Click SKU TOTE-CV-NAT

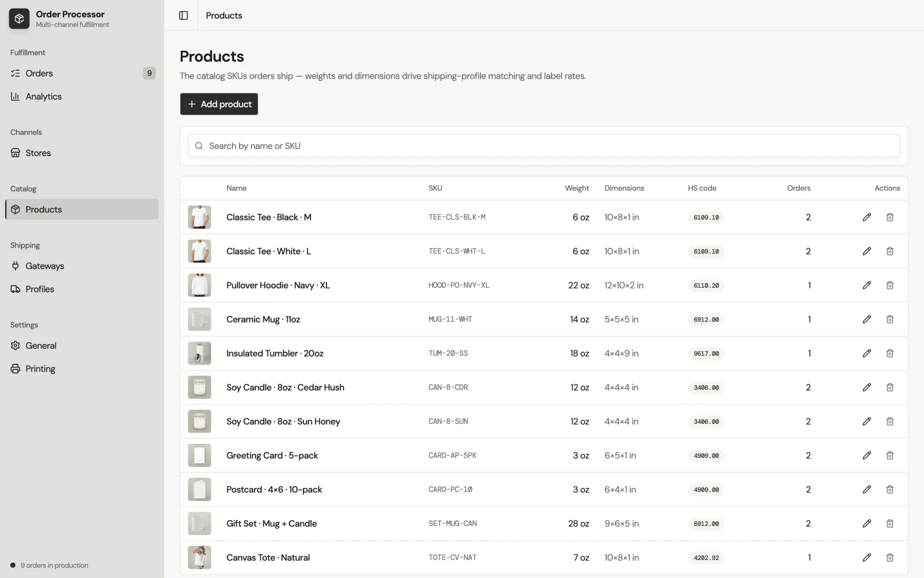[452, 557]
